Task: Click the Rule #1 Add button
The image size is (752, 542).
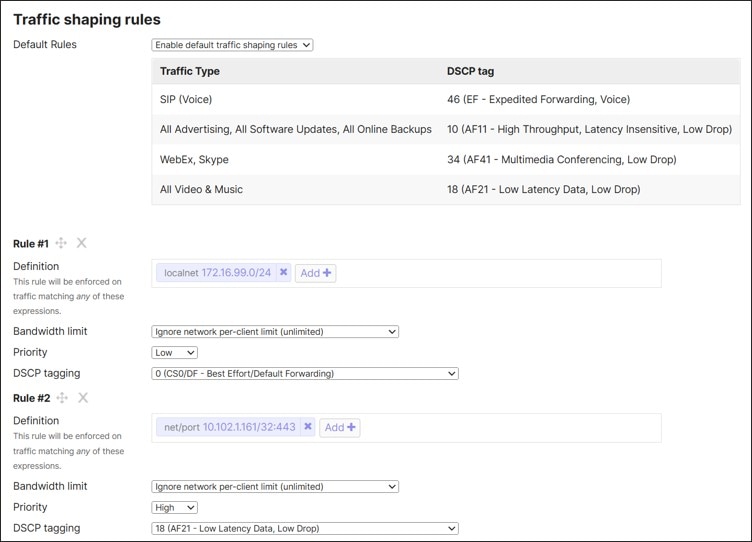Action: coord(315,273)
